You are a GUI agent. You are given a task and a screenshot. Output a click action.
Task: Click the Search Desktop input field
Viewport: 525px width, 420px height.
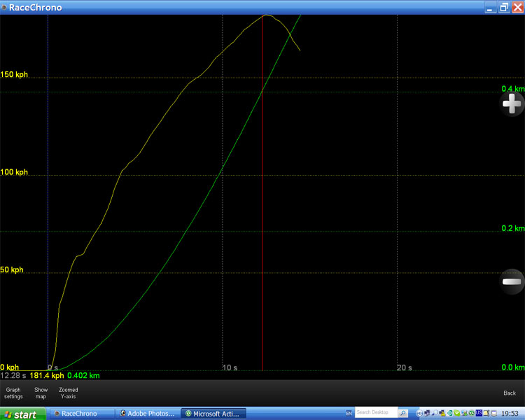coord(376,412)
